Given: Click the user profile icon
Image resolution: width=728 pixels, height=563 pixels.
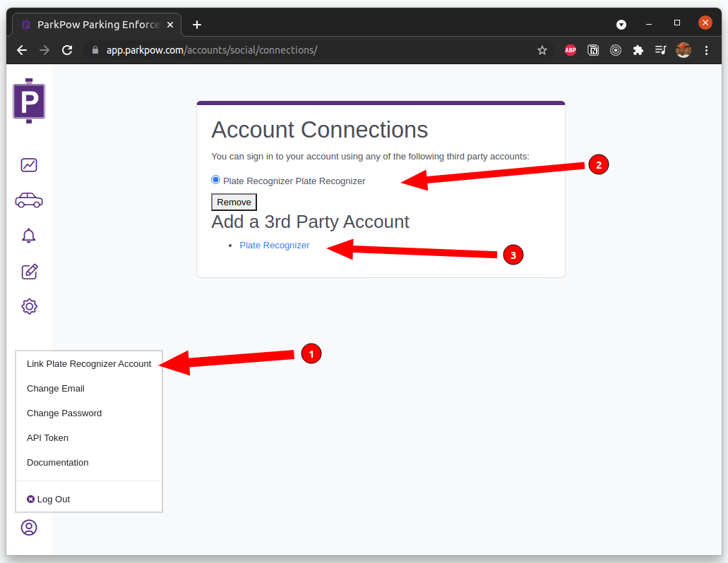Looking at the screenshot, I should 29,528.
